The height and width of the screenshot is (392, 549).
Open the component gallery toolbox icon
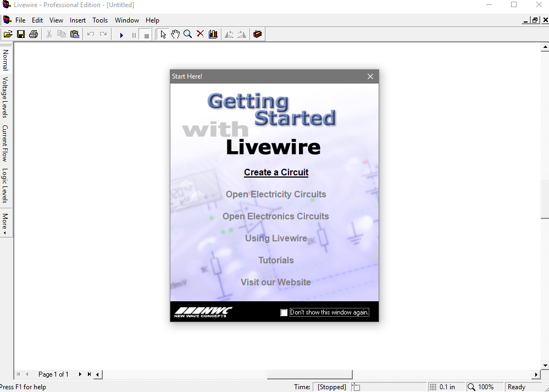[258, 34]
